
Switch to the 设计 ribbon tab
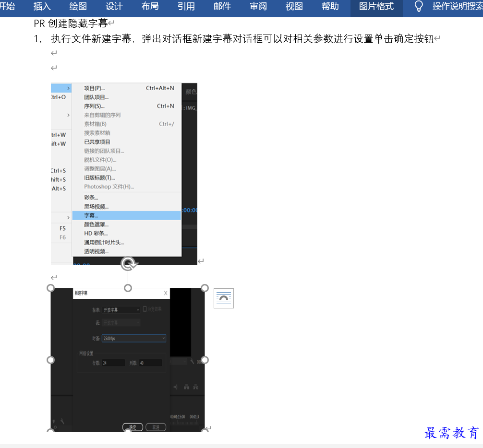(114, 6)
